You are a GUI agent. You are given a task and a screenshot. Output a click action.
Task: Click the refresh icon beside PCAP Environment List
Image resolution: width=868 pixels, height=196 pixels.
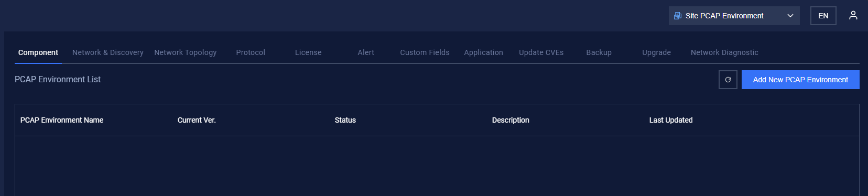click(728, 80)
